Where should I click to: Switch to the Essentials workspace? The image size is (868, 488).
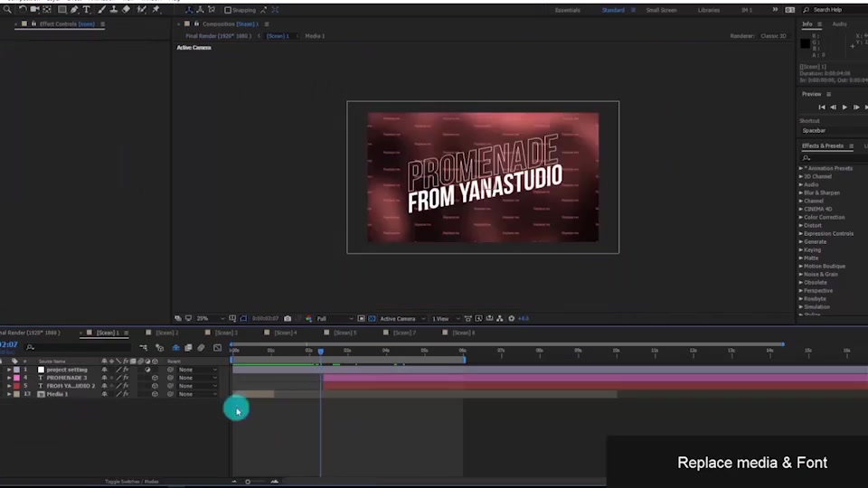568,10
